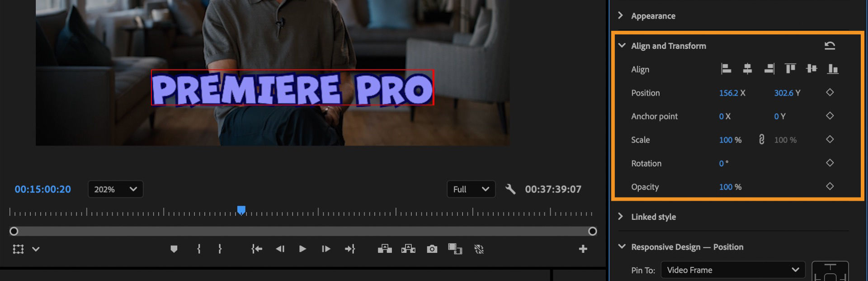The width and height of the screenshot is (868, 281).
Task: Select the transform selection tool icon
Action: click(x=18, y=249)
